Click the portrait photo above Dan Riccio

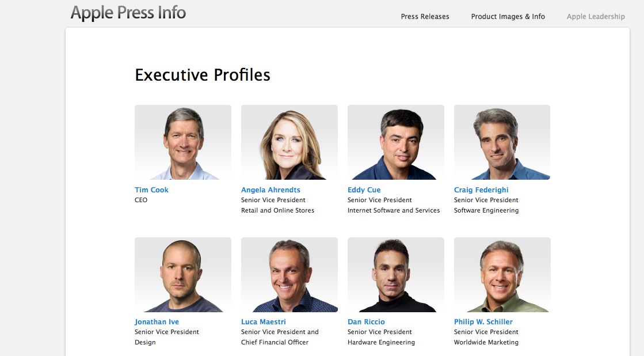[395, 275]
